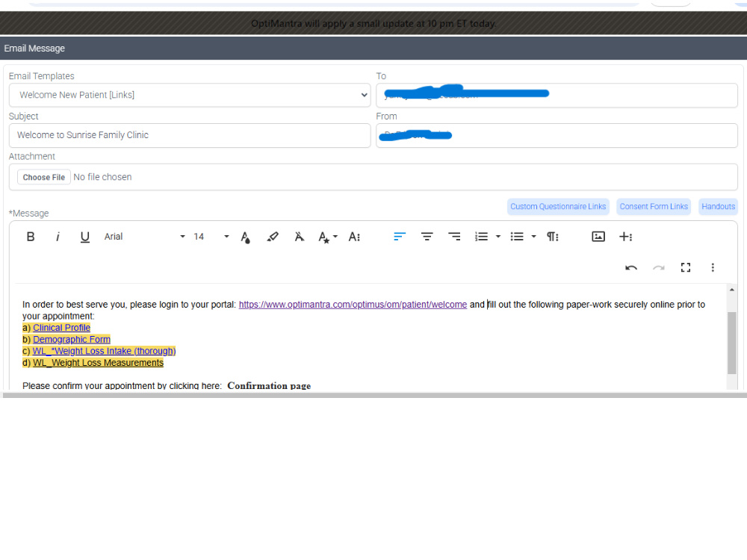Screen dimensions: 747x560
Task: Insert an image into message
Action: 598,237
